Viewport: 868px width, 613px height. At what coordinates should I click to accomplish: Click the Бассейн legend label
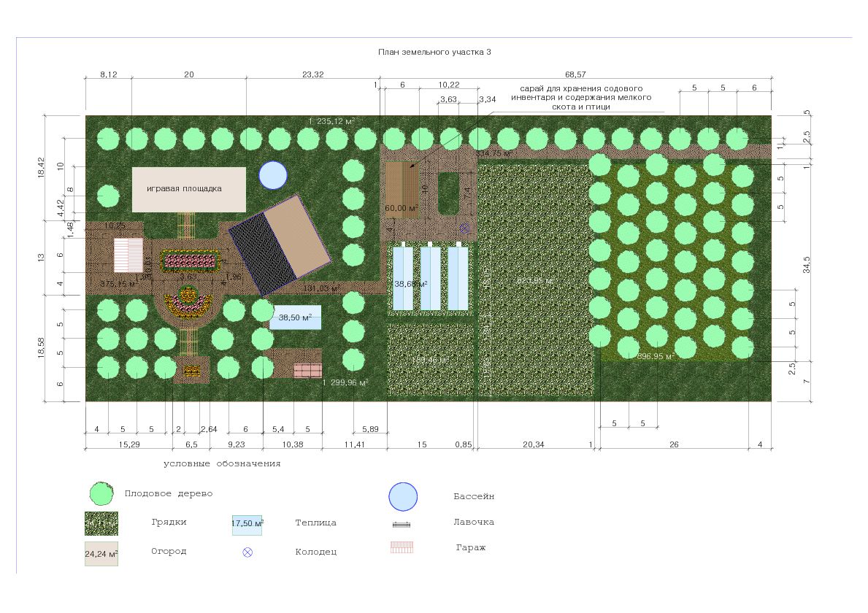pyautogui.click(x=474, y=496)
